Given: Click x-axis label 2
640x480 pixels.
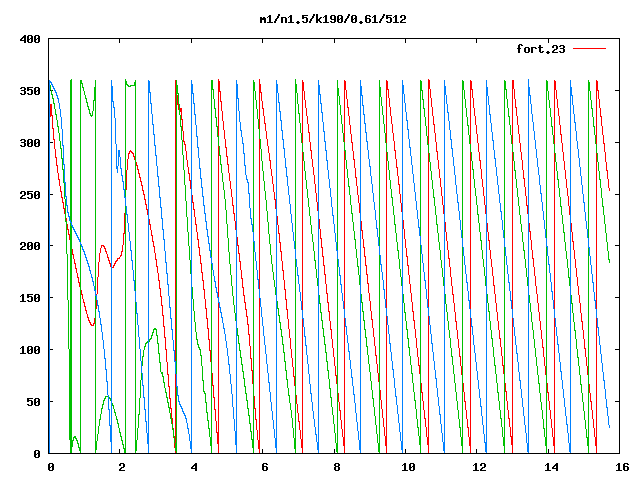Looking at the screenshot, I should click(122, 467).
